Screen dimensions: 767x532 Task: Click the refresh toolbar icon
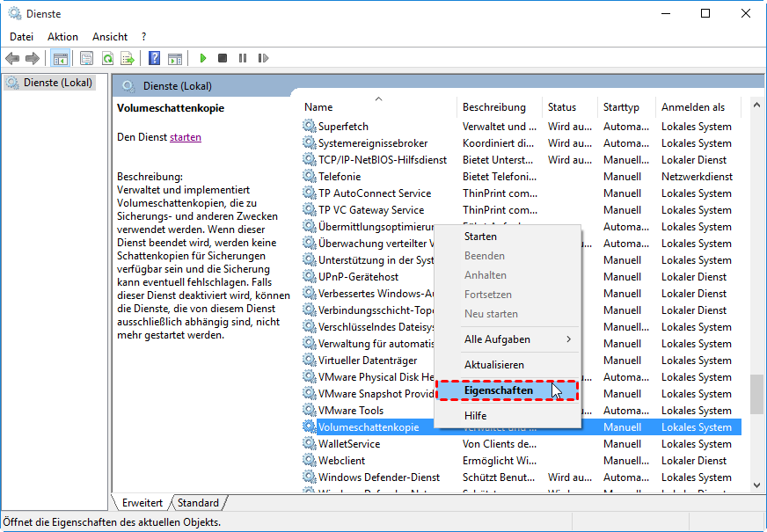tap(106, 58)
